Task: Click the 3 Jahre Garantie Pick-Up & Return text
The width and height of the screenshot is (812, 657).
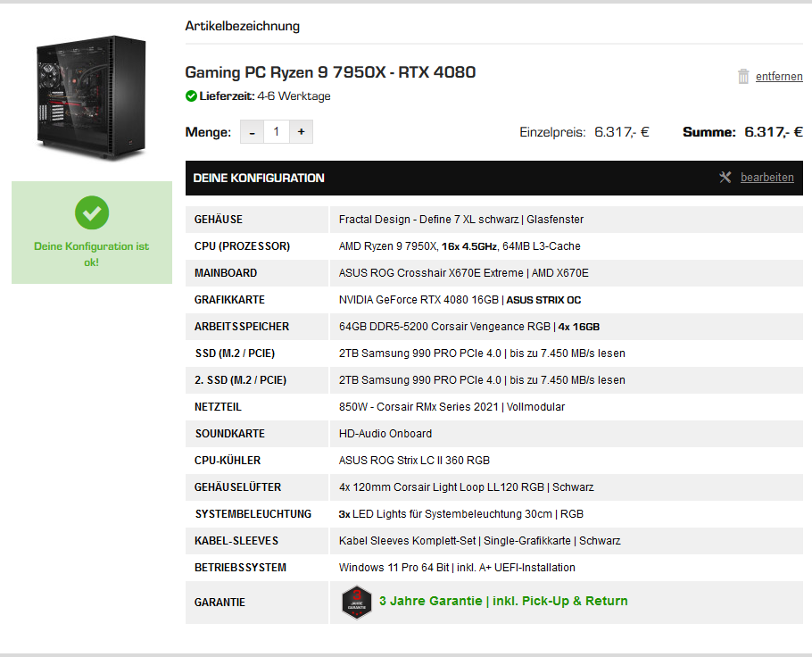Action: click(503, 601)
